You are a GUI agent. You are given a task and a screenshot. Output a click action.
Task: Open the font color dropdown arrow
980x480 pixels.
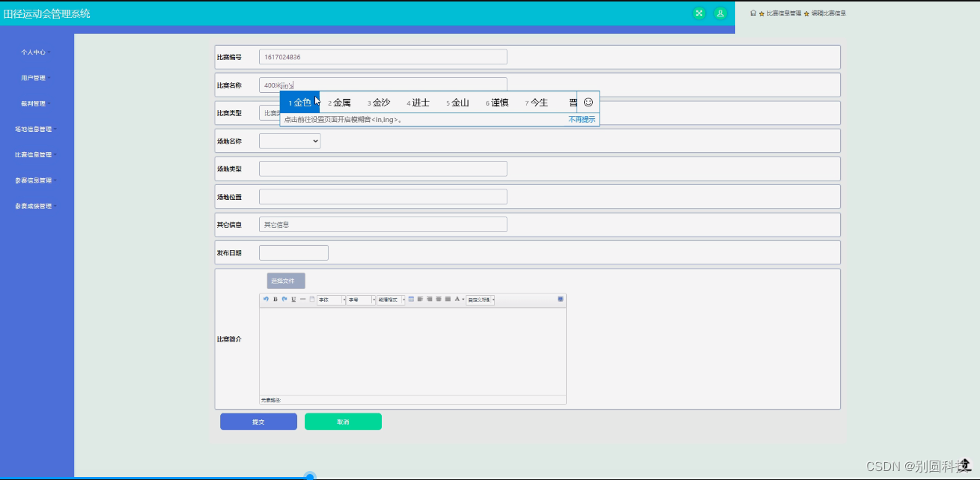(x=463, y=300)
